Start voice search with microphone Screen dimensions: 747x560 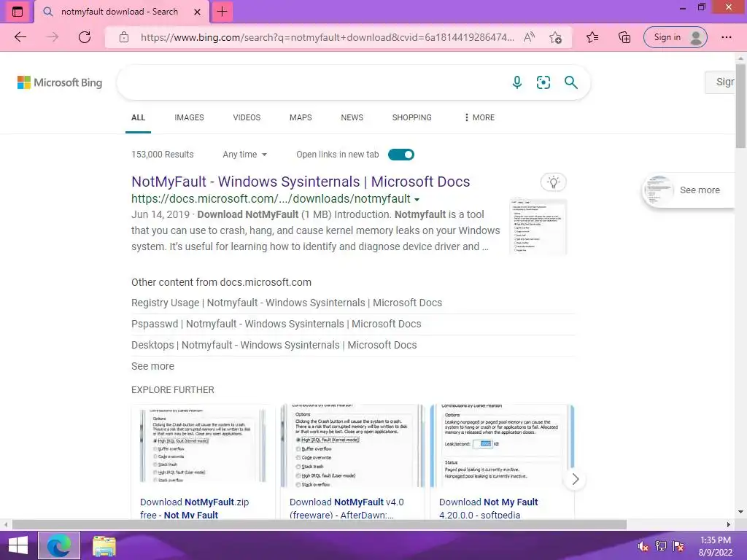coord(517,82)
